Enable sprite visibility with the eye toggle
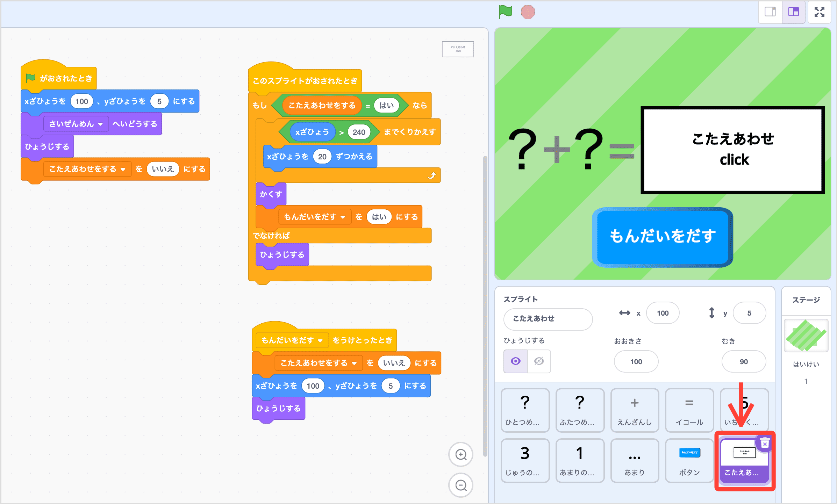Viewport: 837px width, 504px height. point(515,361)
